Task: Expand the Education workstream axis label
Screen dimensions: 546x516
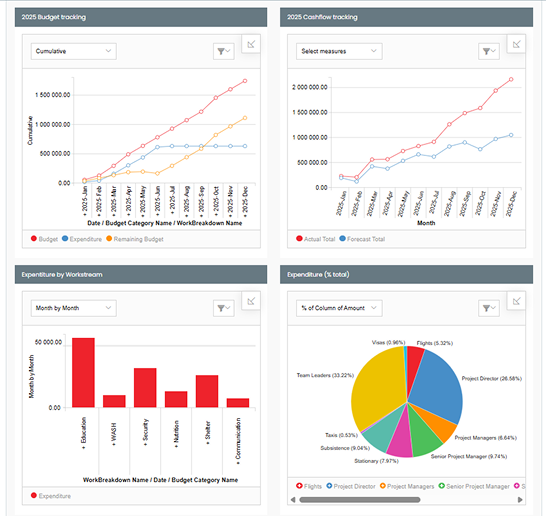Action: 84,433
